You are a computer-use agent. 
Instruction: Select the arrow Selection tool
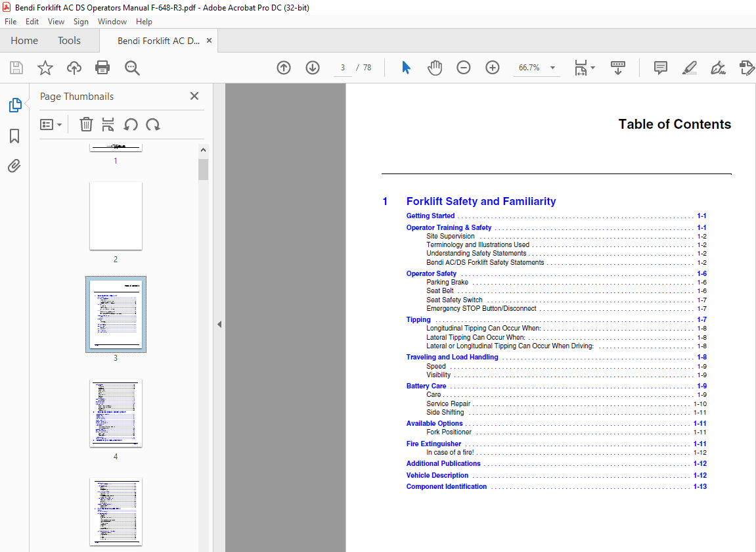pyautogui.click(x=406, y=68)
